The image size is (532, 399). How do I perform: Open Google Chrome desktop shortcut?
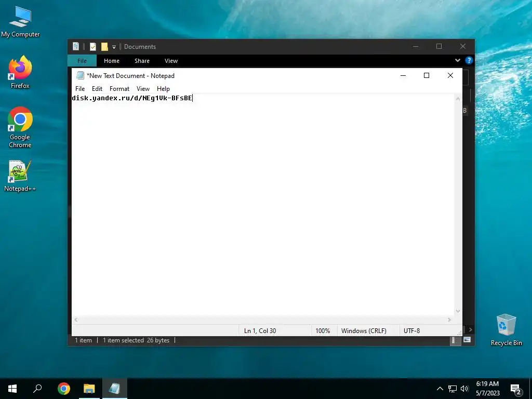pos(20,127)
